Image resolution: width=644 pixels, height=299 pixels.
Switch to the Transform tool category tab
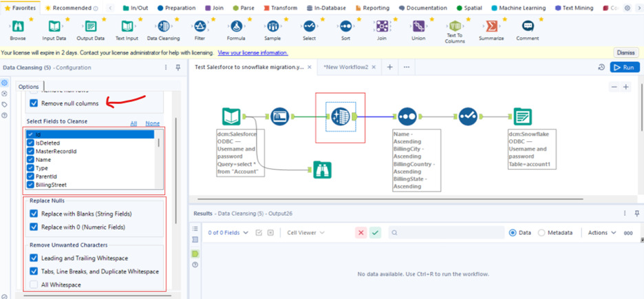coord(279,8)
